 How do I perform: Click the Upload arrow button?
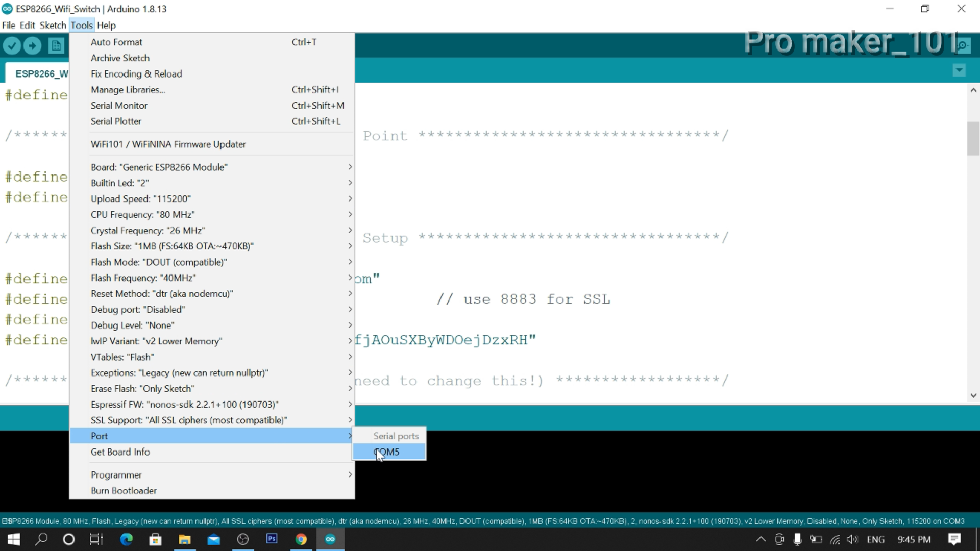[32, 45]
